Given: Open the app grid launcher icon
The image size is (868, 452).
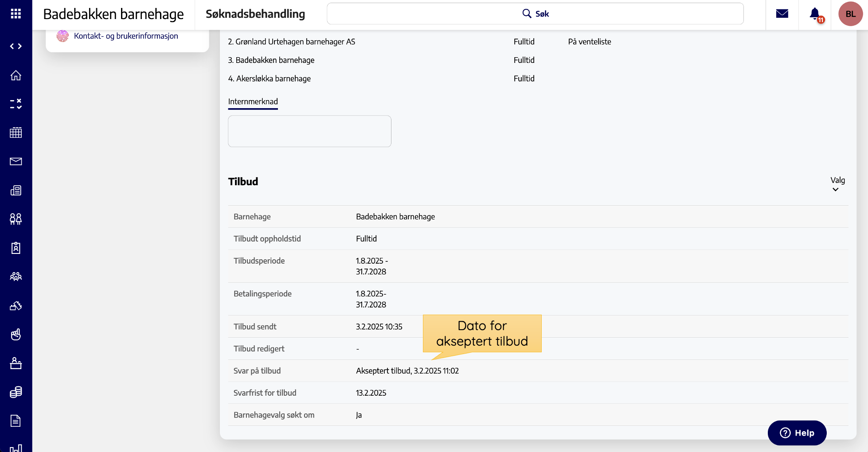Looking at the screenshot, I should [16, 14].
